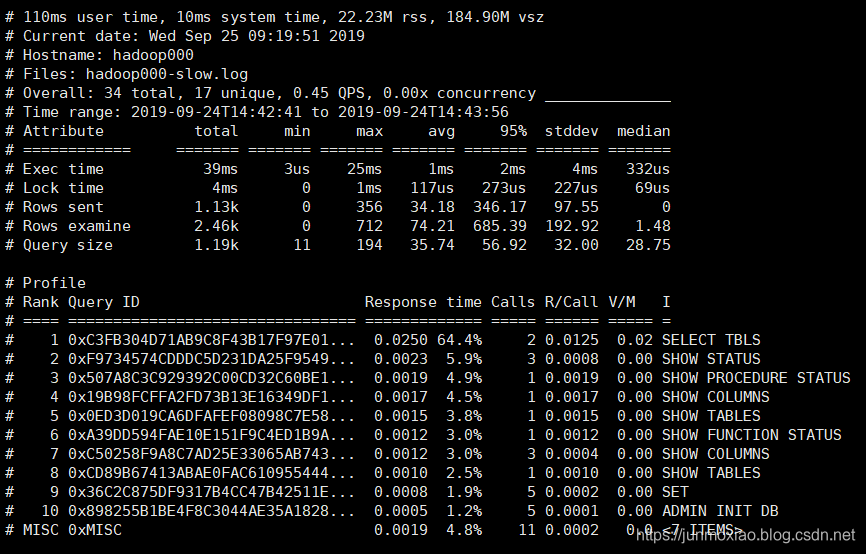
Task: Click query ID 0x507A8C3C929392C00CD32C60BE1...
Action: pos(212,378)
